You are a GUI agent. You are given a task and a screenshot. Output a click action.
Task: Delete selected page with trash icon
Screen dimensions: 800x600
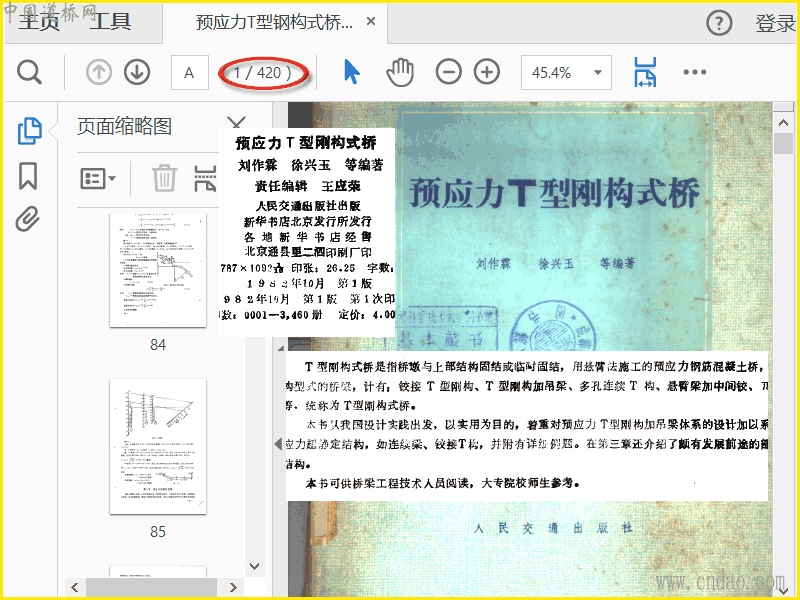point(164,178)
